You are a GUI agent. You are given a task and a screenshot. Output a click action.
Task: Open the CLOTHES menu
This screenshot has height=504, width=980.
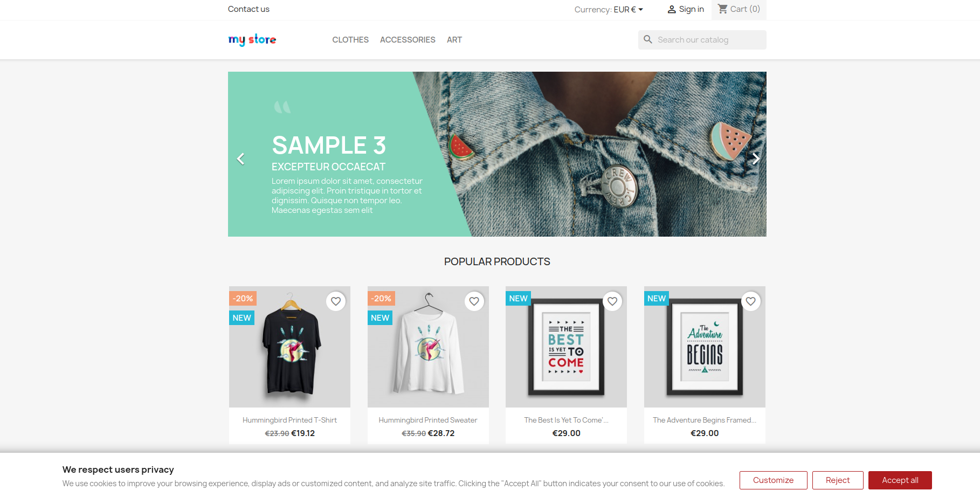(x=350, y=40)
